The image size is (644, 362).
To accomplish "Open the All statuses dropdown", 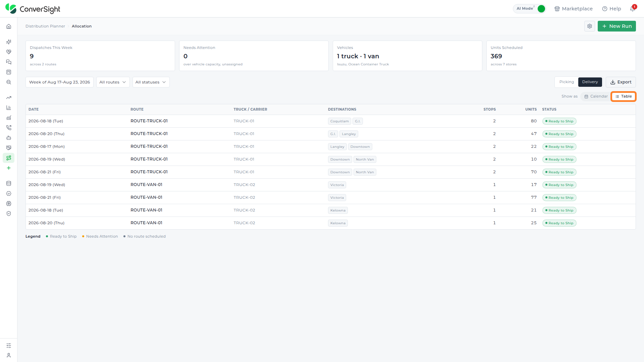I will click(x=151, y=82).
